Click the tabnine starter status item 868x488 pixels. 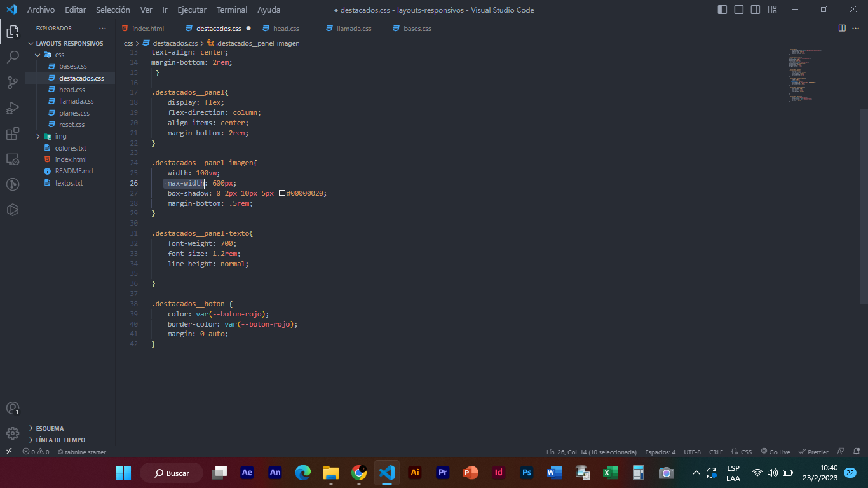81,452
